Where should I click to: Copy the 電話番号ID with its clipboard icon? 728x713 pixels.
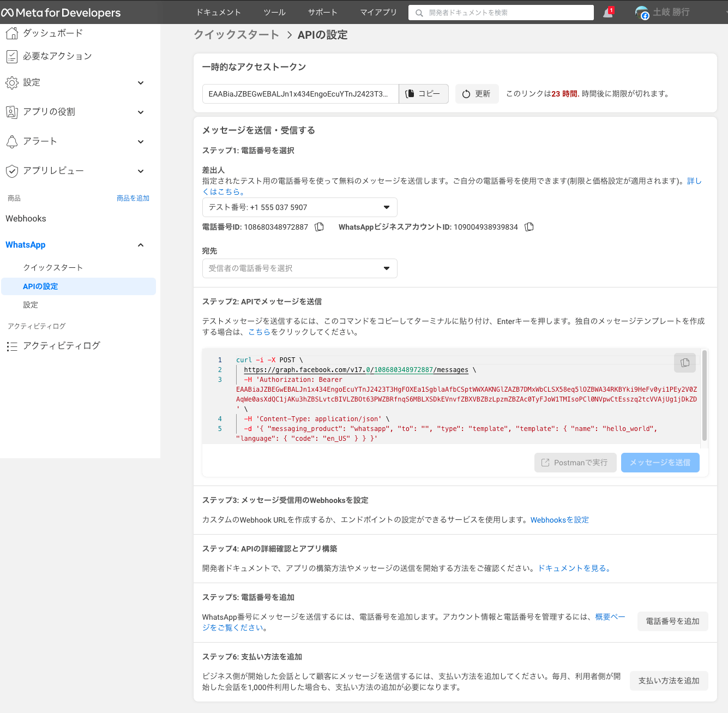320,227
